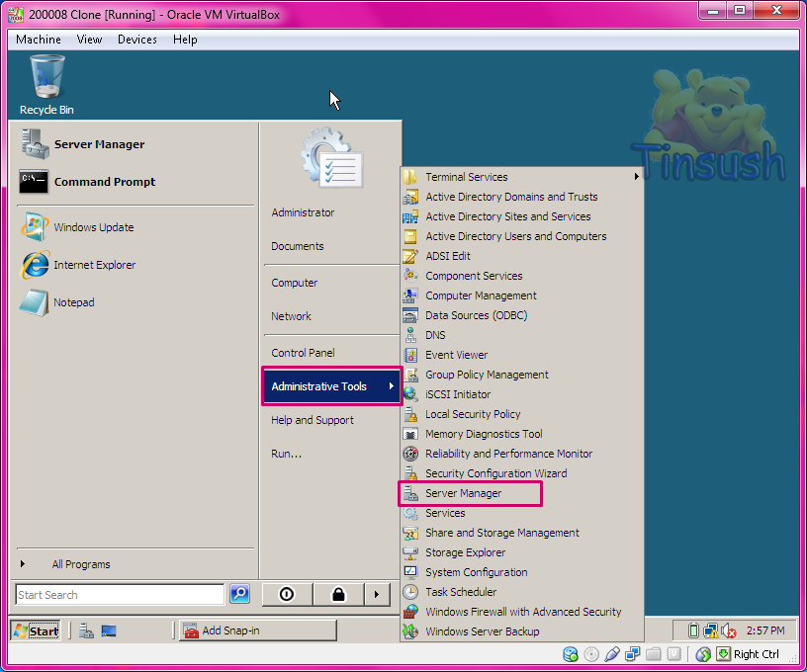Screen dimensions: 807x672
Task: Open DNS manager icon
Action: pyautogui.click(x=410, y=335)
